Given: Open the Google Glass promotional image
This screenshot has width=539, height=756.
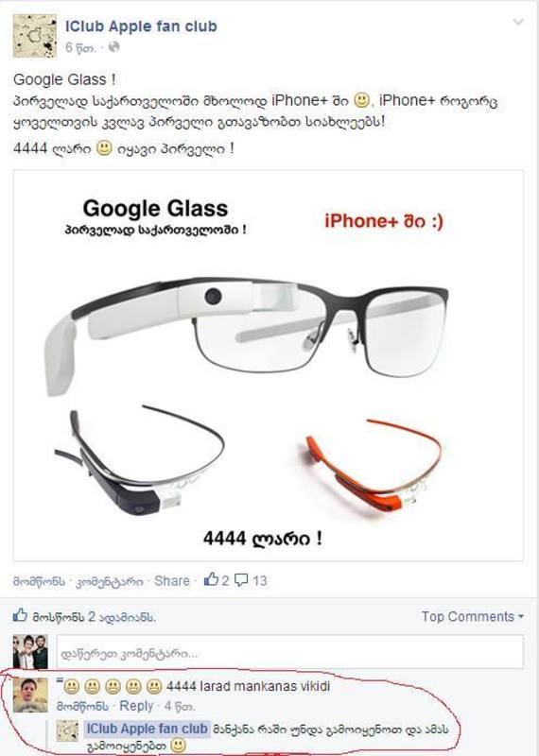Looking at the screenshot, I should [x=269, y=366].
